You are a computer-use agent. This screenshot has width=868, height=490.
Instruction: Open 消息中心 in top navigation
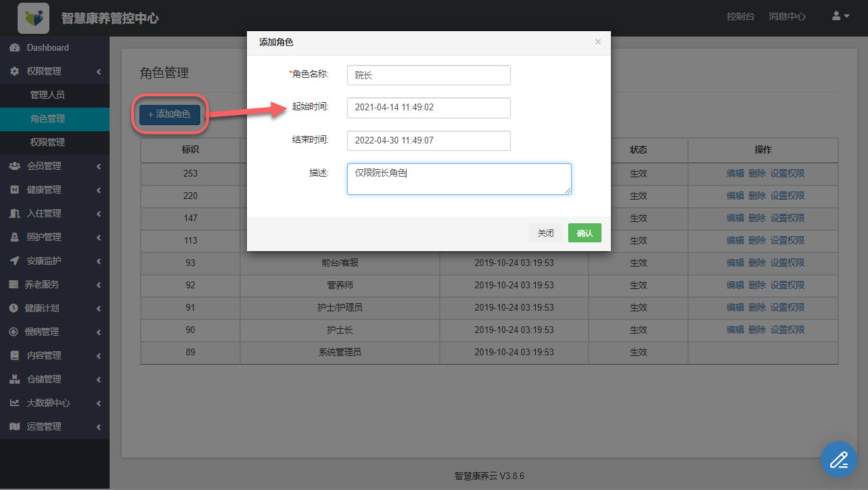(x=787, y=16)
